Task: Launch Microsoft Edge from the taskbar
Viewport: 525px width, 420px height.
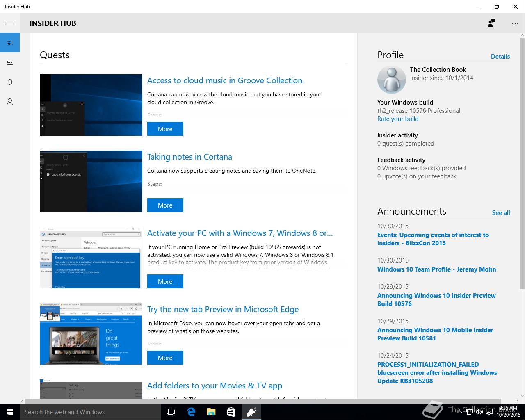Action: coord(191,412)
